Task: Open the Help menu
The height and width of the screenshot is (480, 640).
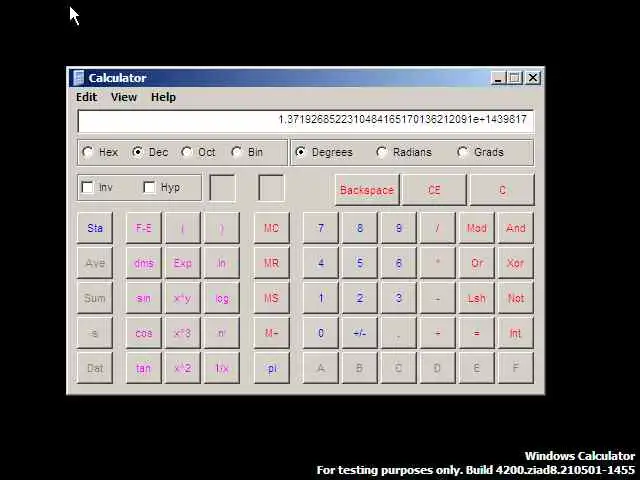Action: point(163,97)
